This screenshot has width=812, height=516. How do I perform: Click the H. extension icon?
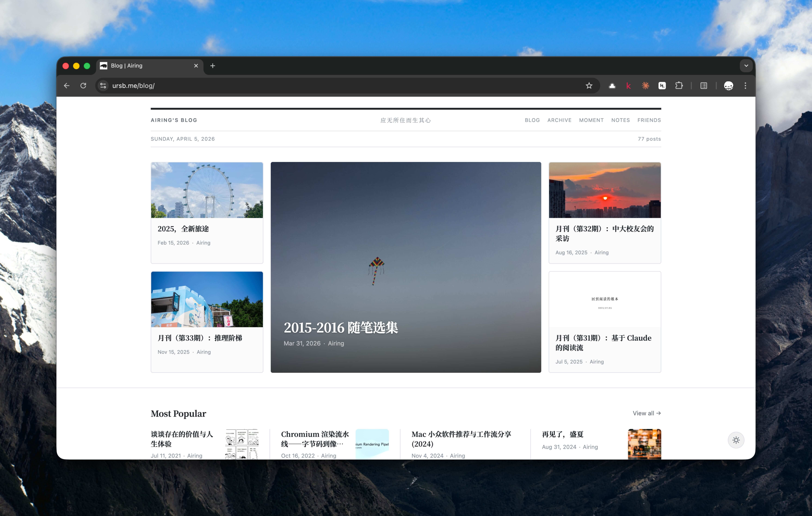coord(662,86)
